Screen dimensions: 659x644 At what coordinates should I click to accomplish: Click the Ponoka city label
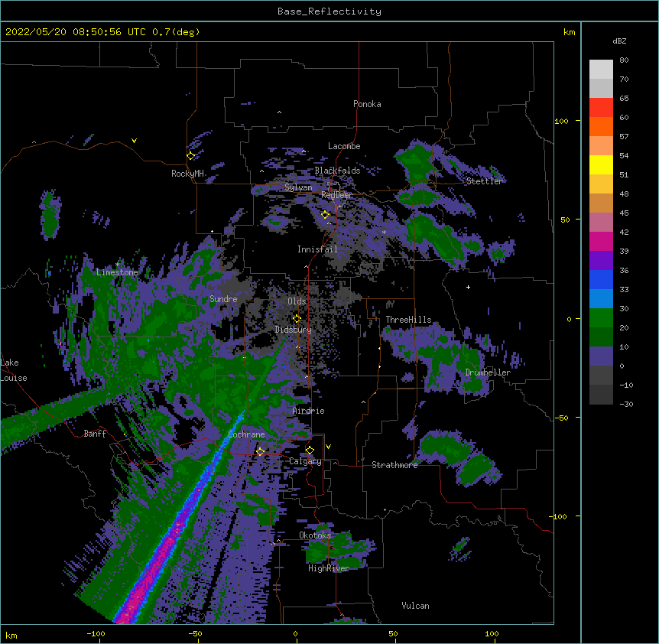pos(367,104)
